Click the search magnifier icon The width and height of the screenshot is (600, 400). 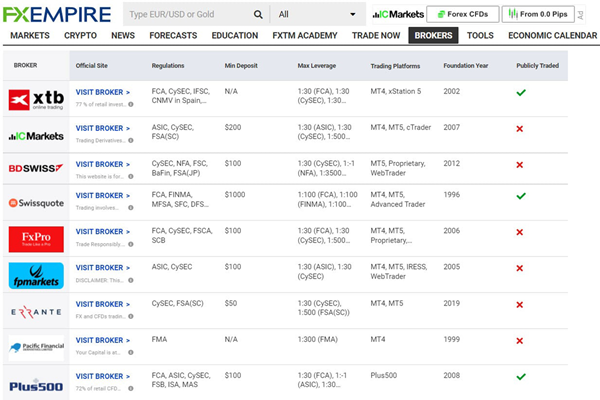click(258, 15)
